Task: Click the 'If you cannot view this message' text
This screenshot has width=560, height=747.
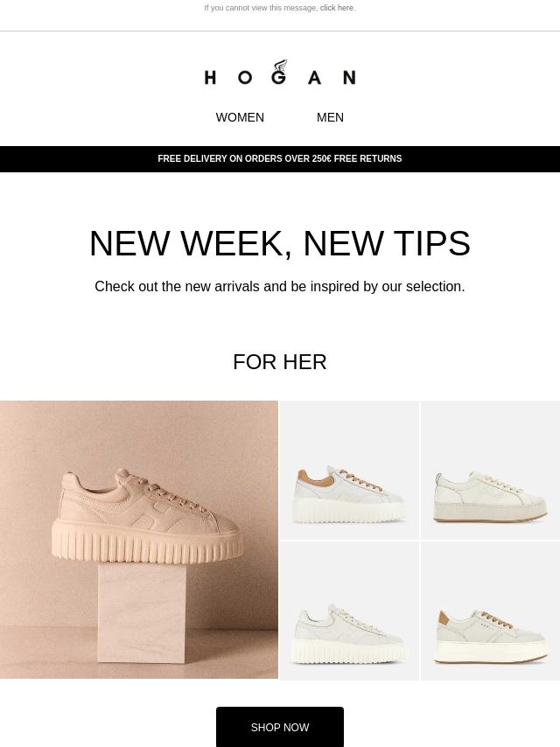Action: coord(261,8)
